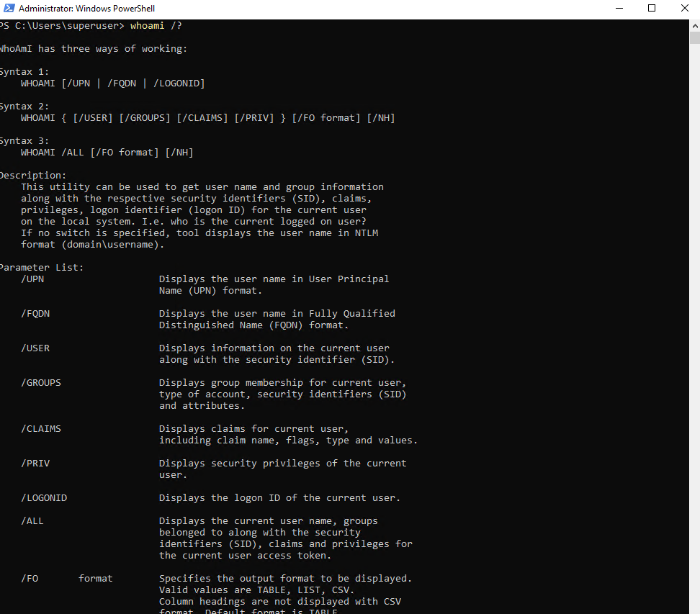Click the line 'Valid values are TABLE, LIST, CSV.'
The height and width of the screenshot is (614, 700).
click(256, 590)
